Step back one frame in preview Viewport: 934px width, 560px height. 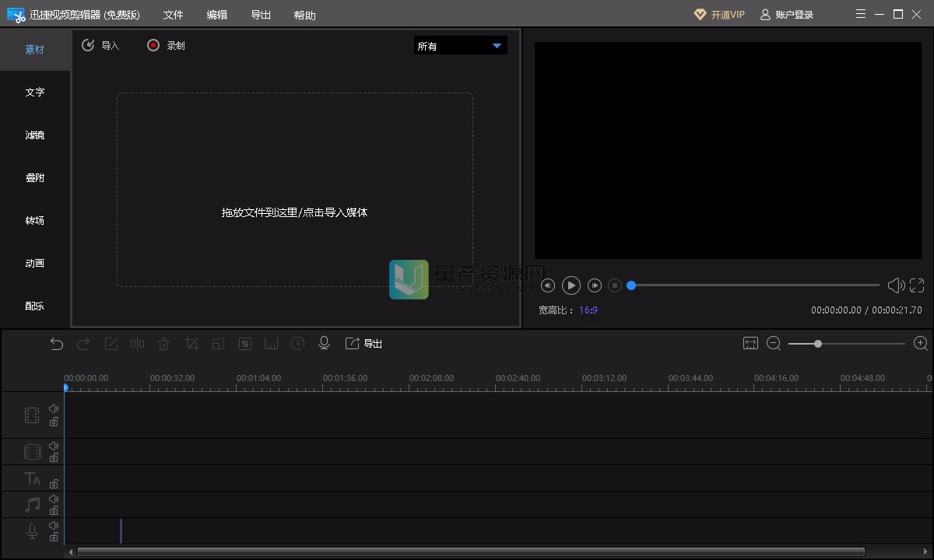[x=548, y=285]
